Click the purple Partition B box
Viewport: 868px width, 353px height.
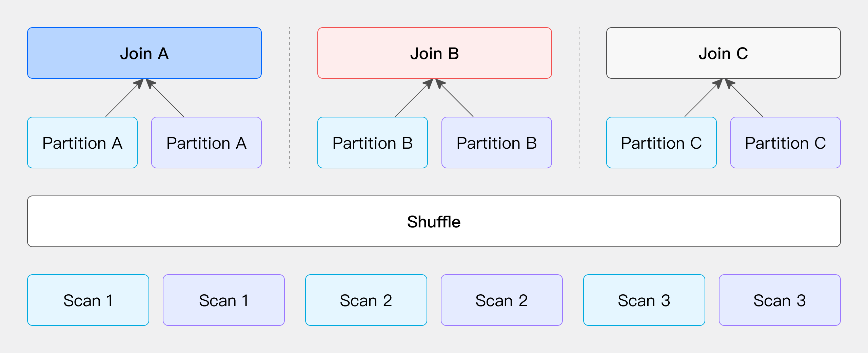tap(496, 143)
